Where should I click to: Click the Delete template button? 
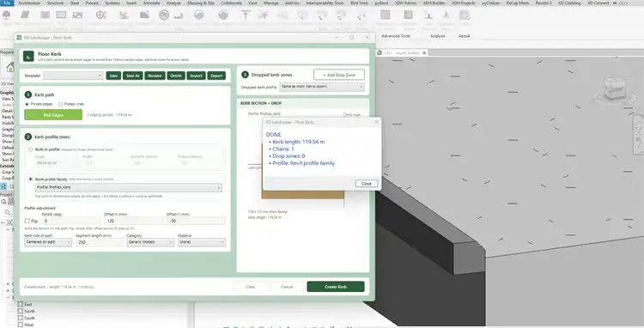[176, 76]
